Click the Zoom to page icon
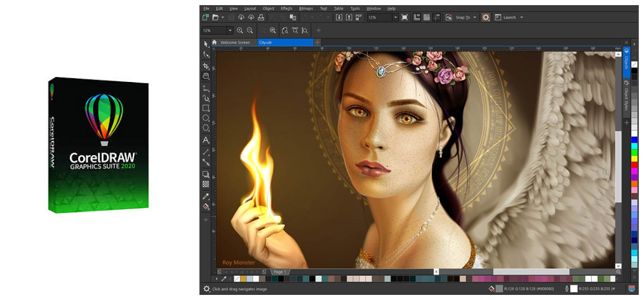 click(x=285, y=31)
